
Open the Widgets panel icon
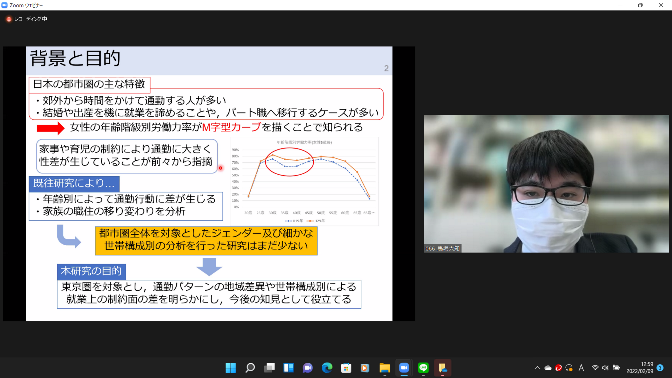pos(288,368)
